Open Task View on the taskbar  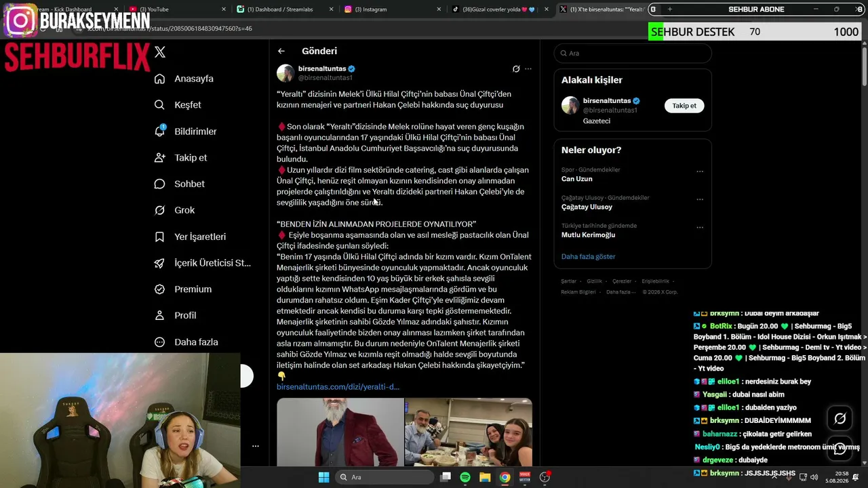tap(446, 477)
